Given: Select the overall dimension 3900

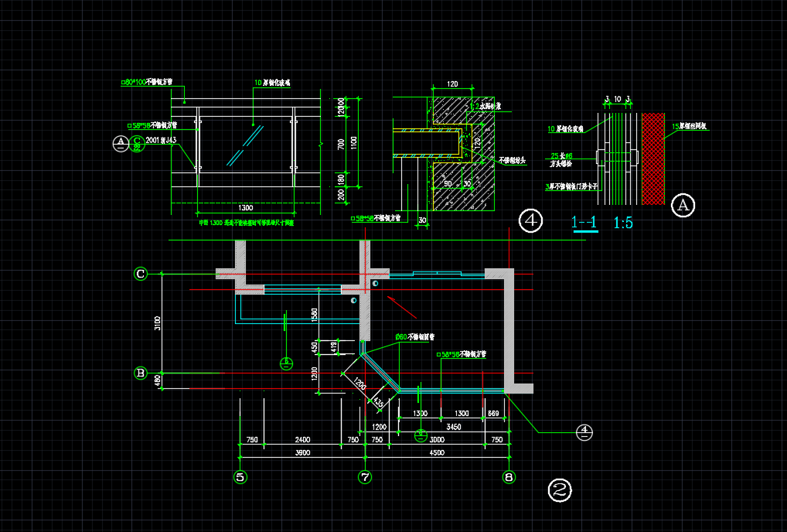Looking at the screenshot, I should (302, 452).
